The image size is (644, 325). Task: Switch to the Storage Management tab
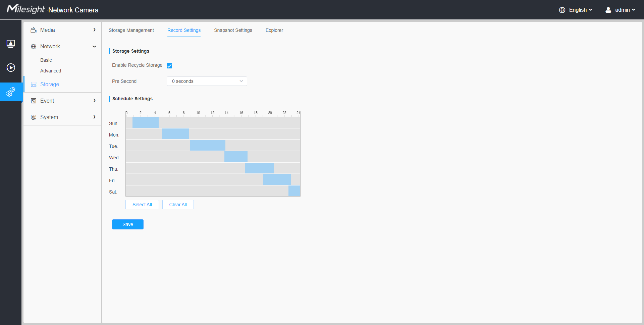[131, 30]
